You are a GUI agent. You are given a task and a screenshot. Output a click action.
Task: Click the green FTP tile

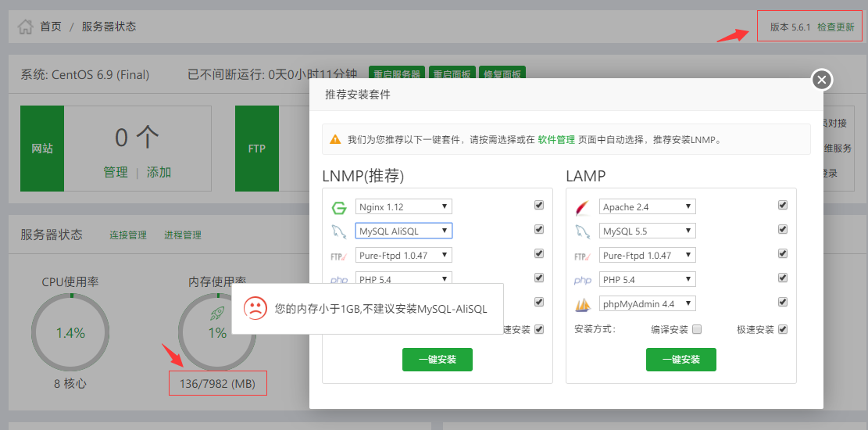coord(257,149)
